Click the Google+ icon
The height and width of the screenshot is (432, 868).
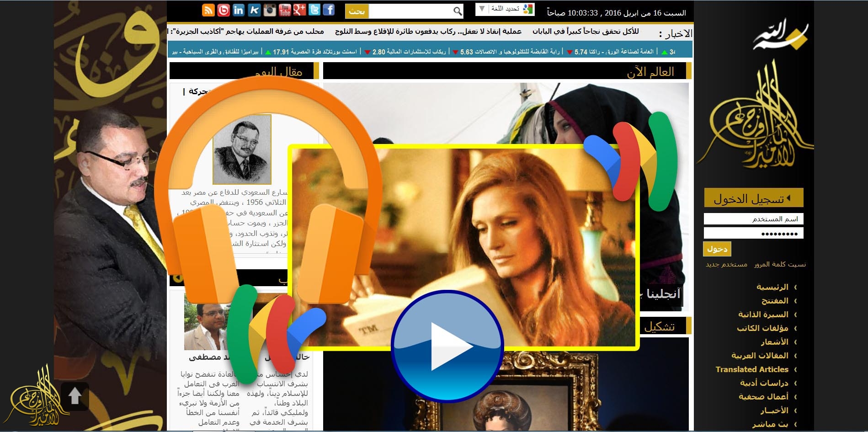(299, 10)
